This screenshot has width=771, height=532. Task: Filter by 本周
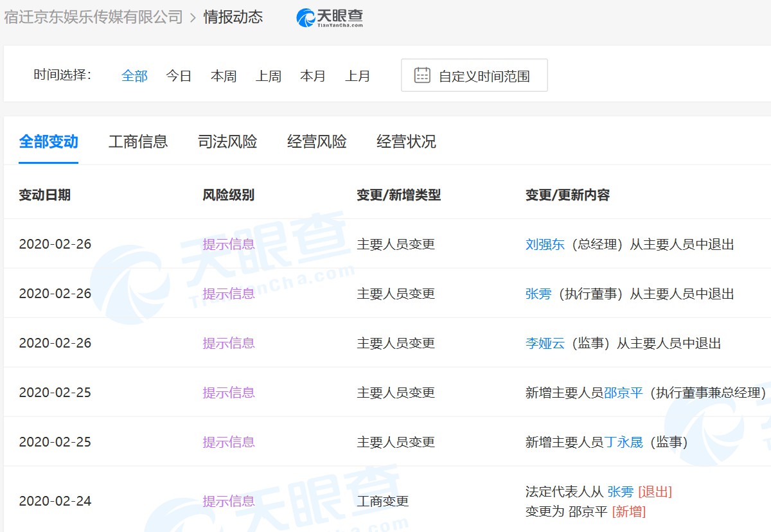[224, 76]
